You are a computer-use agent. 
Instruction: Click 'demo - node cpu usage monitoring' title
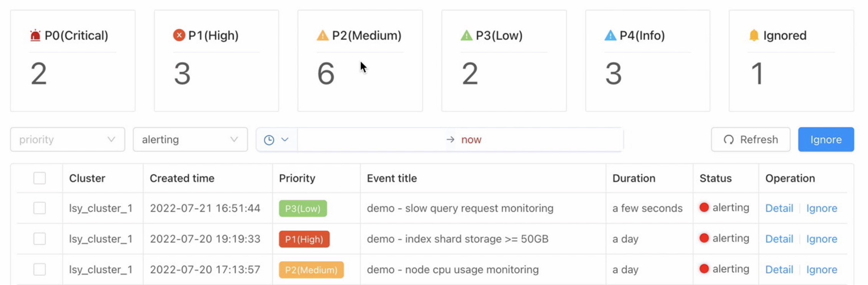click(x=453, y=270)
